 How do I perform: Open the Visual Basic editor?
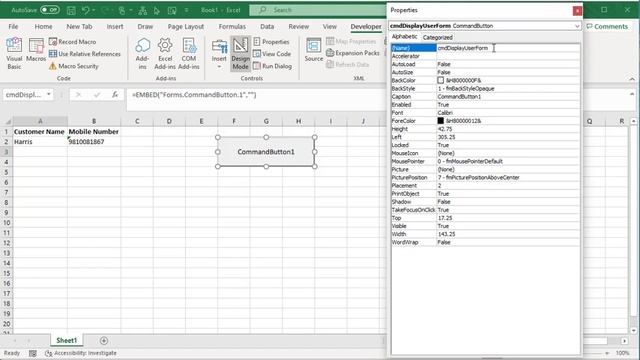pyautogui.click(x=14, y=53)
